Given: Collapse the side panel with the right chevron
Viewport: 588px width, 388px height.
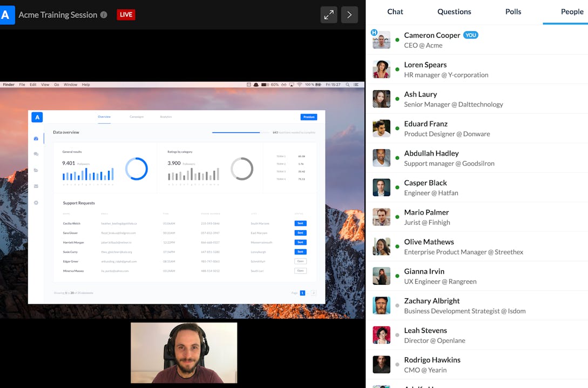Looking at the screenshot, I should (349, 15).
